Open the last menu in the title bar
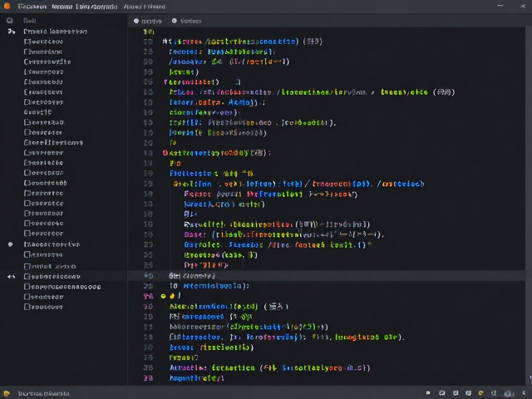 (145, 7)
